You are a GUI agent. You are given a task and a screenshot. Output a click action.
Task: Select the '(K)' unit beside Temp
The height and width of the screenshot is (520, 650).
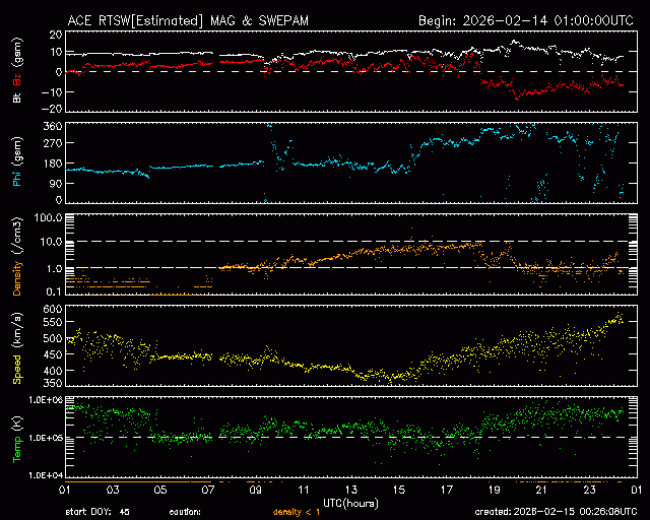click(17, 425)
